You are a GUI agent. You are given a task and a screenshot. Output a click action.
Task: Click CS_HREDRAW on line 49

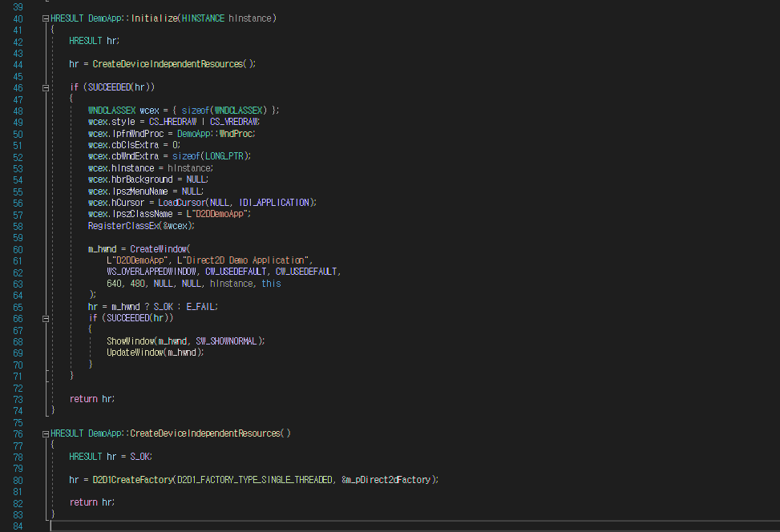coord(172,122)
